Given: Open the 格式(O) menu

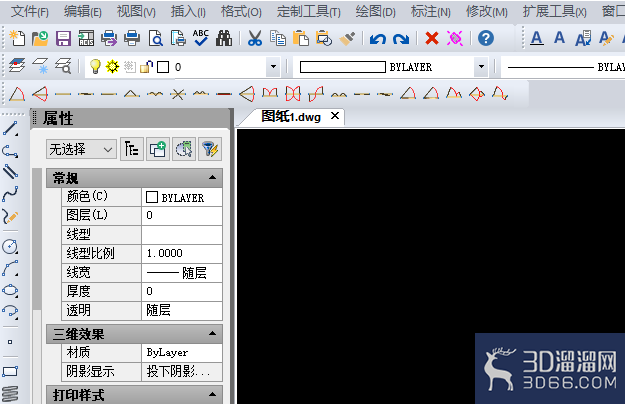Looking at the screenshot, I should (241, 12).
